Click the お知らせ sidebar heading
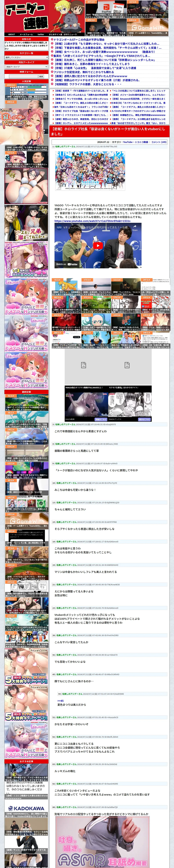The height and width of the screenshot is (868, 174). [x=26, y=39]
